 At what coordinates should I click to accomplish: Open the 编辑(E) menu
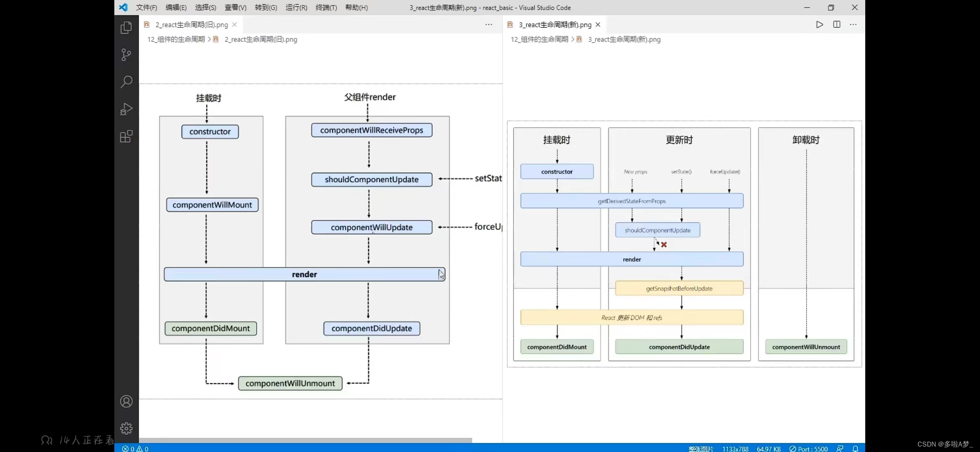click(x=176, y=8)
